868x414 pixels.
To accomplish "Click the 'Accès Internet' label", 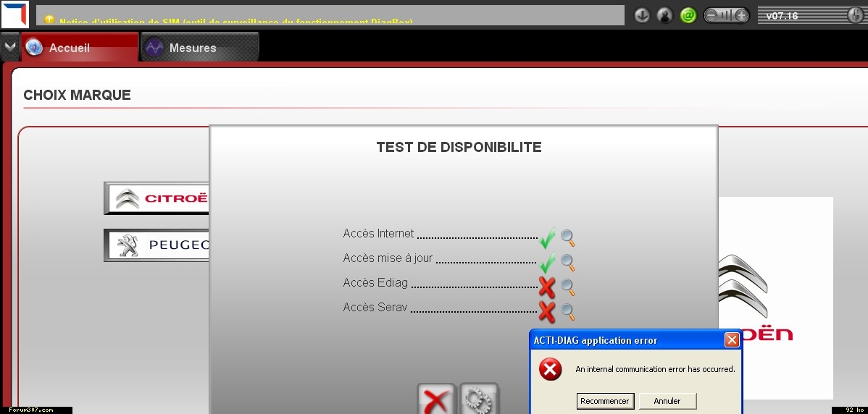I will click(378, 233).
